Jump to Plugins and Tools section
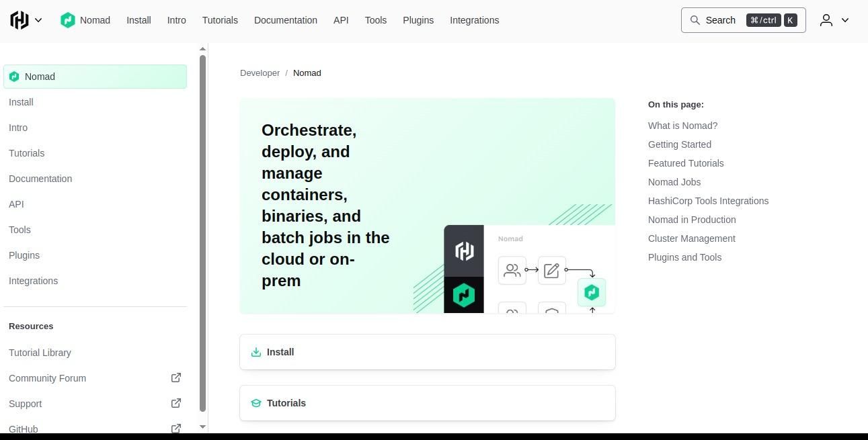The width and height of the screenshot is (868, 440). point(684,257)
